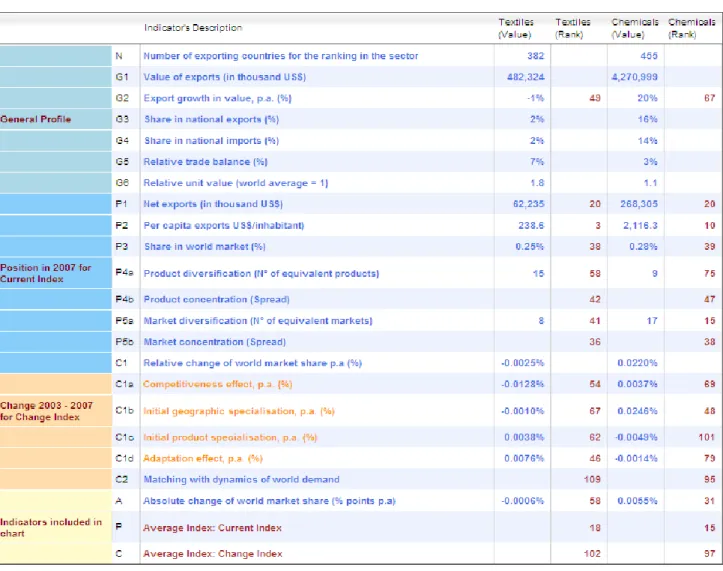The width and height of the screenshot is (723, 571).
Task: Click 'Initial geographic specialisation, p.a. (%)'
Action: click(238, 411)
